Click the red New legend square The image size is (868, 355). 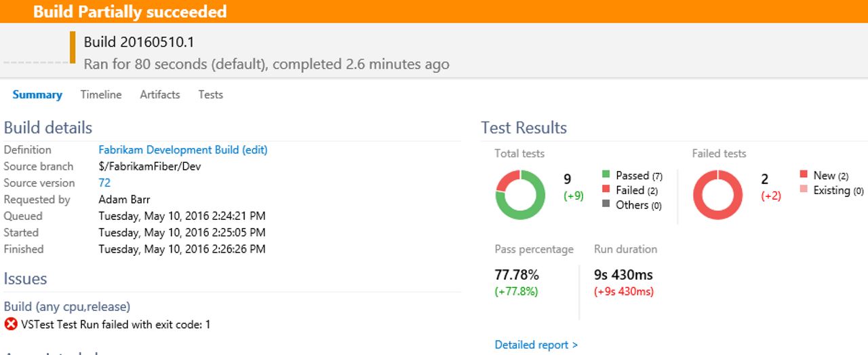[804, 175]
